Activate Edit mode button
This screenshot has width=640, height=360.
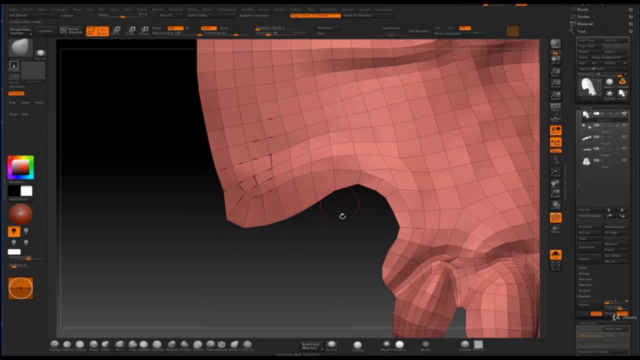click(92, 31)
